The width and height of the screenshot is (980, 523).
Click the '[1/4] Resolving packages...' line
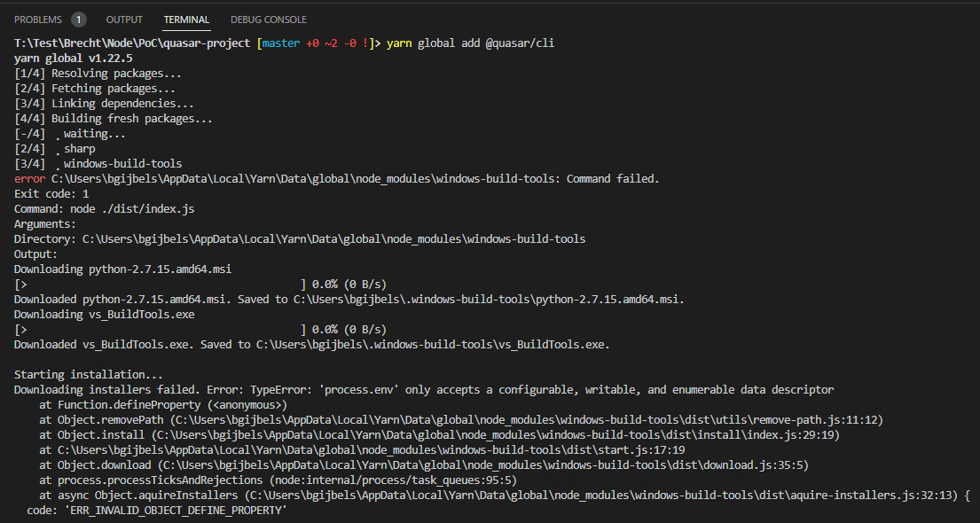[98, 74]
